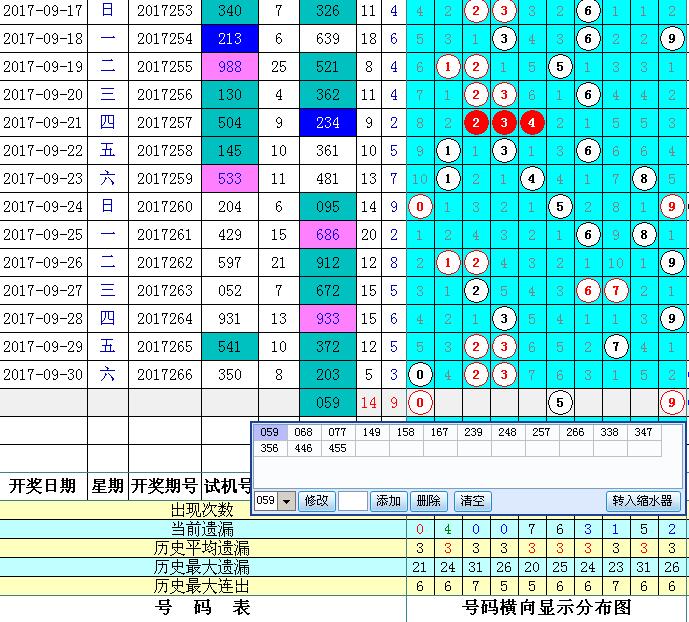Click the 转入缩水器 button
689x622 pixels.
[x=643, y=501]
